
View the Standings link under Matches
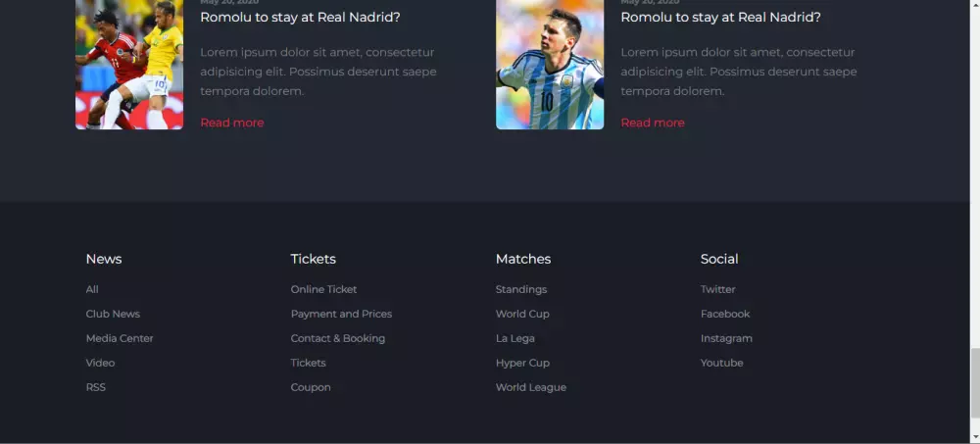coord(521,289)
